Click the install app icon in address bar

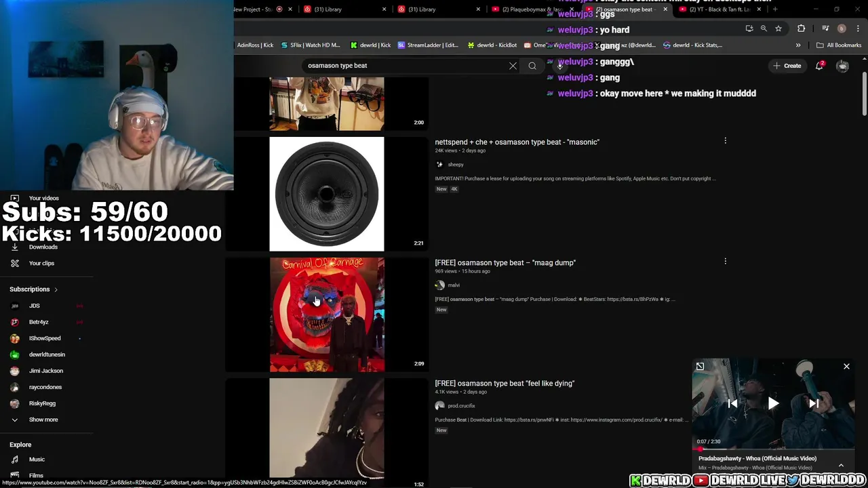pyautogui.click(x=749, y=28)
